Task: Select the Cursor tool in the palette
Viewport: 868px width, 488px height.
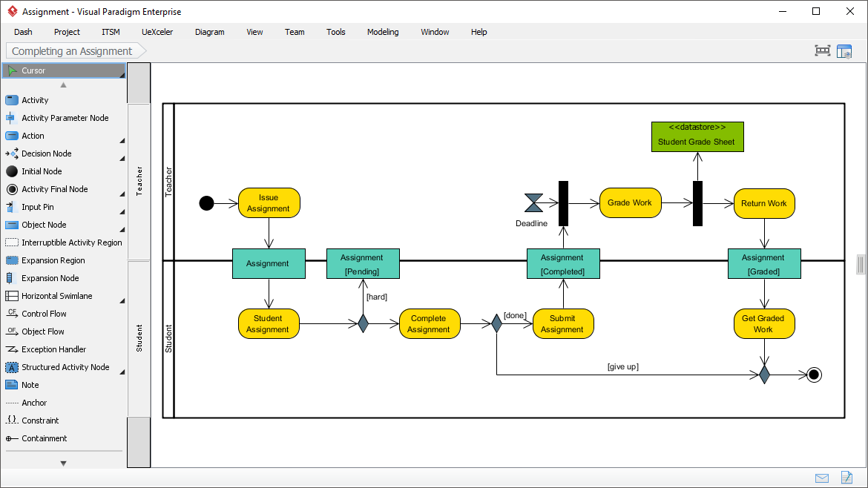Action: point(45,70)
